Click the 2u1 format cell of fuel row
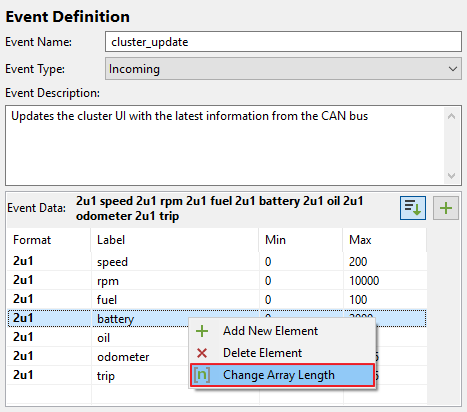The height and width of the screenshot is (412, 467). (x=49, y=299)
